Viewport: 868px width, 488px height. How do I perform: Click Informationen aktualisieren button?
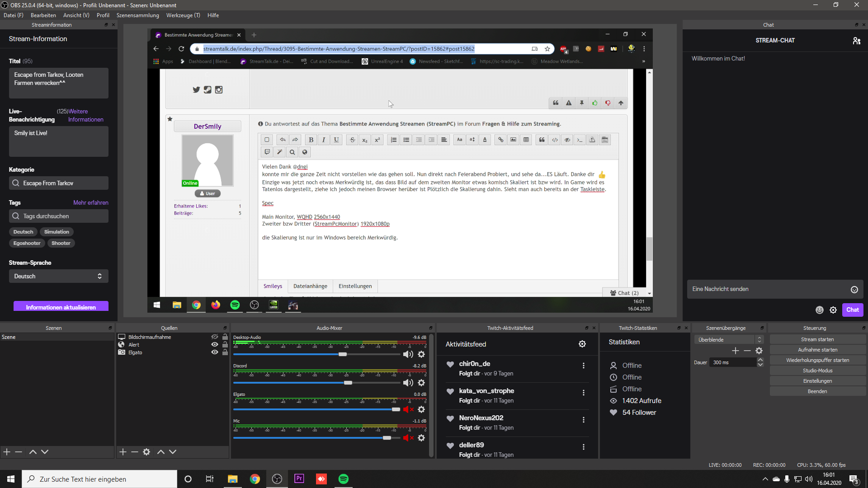point(61,307)
